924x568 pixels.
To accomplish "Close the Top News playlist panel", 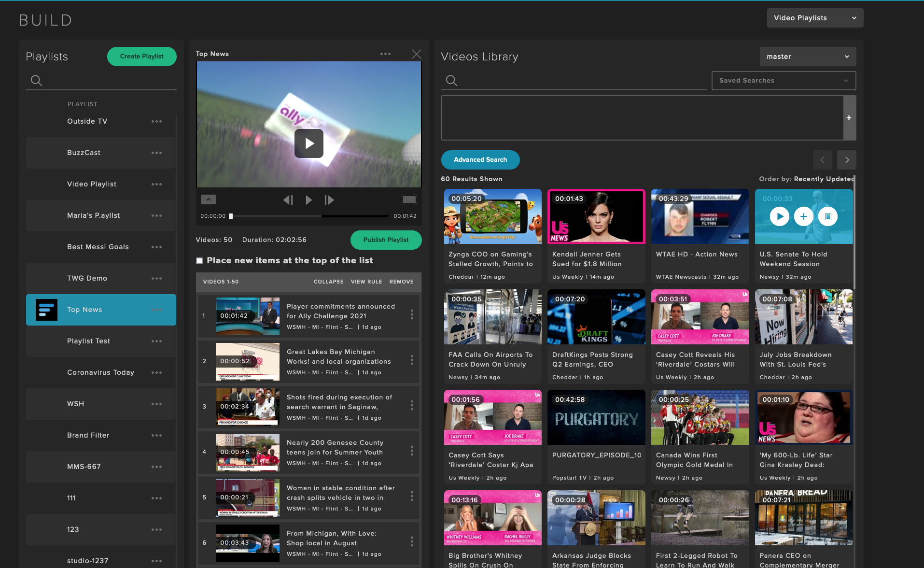I will [x=416, y=54].
